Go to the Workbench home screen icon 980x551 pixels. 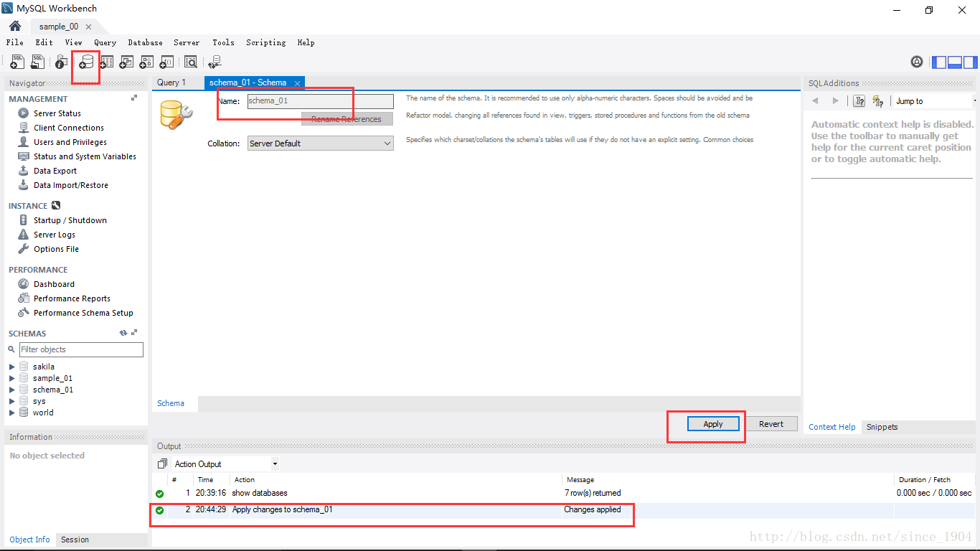(14, 26)
